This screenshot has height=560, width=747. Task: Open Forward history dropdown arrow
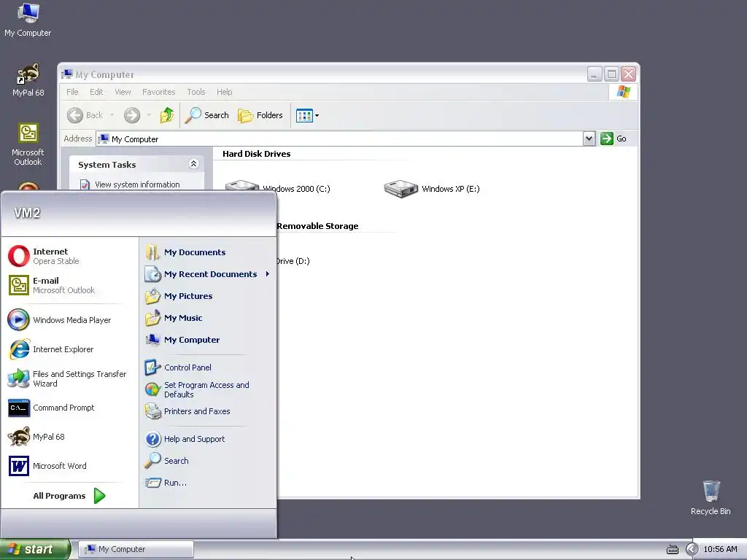click(x=149, y=115)
